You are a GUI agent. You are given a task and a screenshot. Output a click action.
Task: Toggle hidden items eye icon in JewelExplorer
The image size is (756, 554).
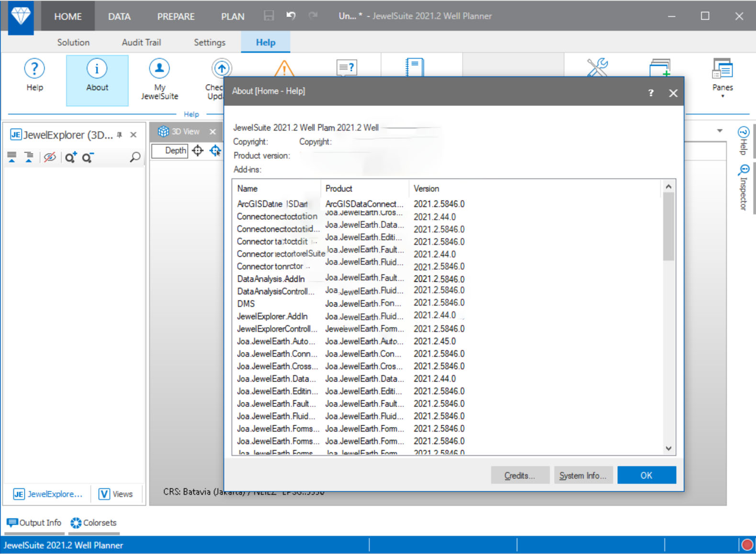(x=50, y=157)
